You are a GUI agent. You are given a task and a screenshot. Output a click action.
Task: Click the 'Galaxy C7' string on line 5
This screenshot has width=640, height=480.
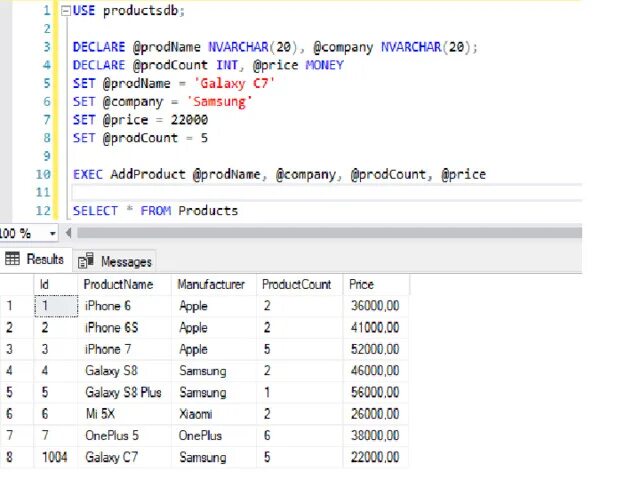point(234,84)
